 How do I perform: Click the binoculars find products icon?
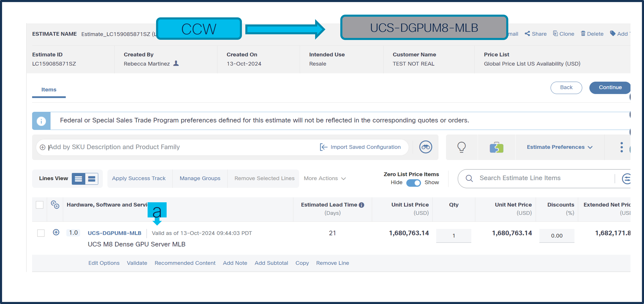pos(425,147)
